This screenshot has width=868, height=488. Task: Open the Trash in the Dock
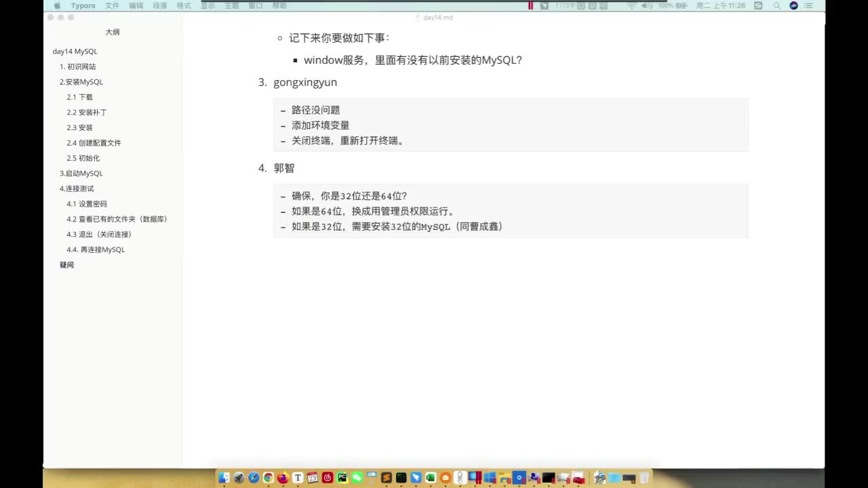click(644, 478)
